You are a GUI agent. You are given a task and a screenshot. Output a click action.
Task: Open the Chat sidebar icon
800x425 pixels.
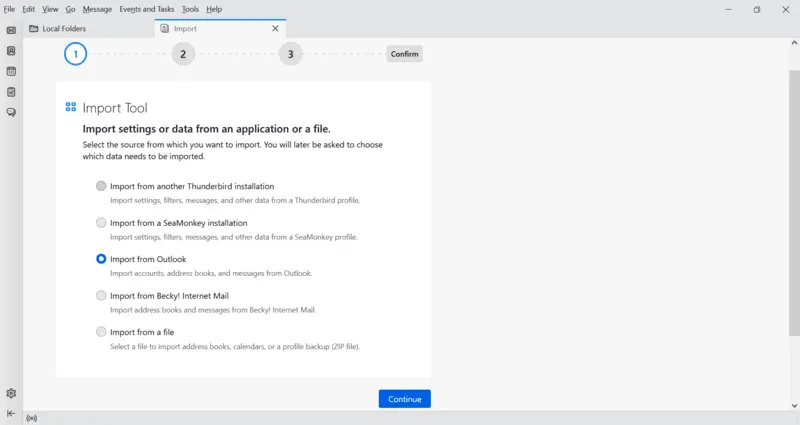11,112
